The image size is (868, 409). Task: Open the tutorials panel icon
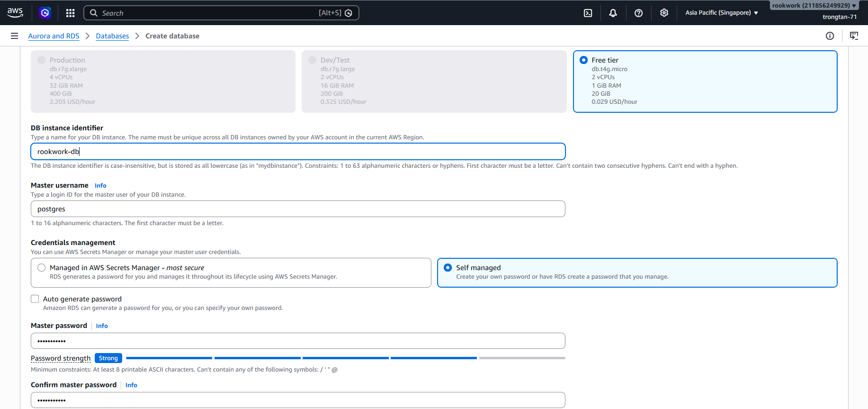click(854, 36)
